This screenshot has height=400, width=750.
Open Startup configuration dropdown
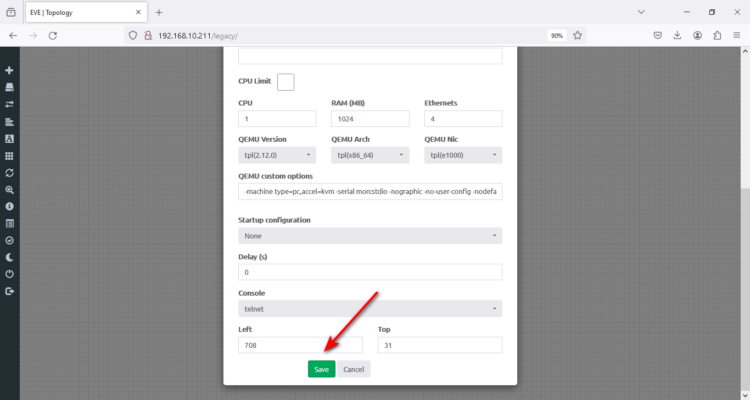pos(370,236)
